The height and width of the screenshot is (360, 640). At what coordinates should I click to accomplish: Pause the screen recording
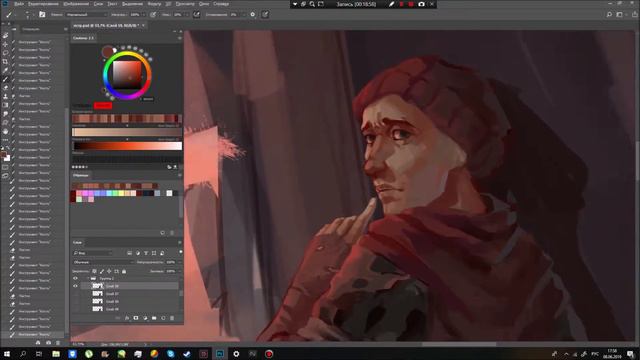point(402,4)
